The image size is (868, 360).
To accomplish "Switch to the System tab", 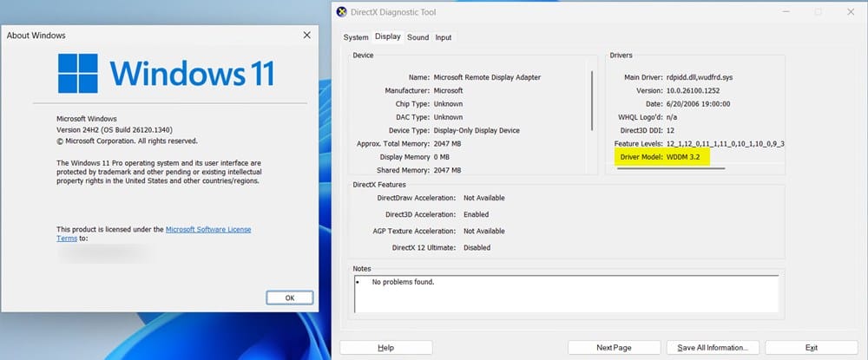I will (x=355, y=37).
